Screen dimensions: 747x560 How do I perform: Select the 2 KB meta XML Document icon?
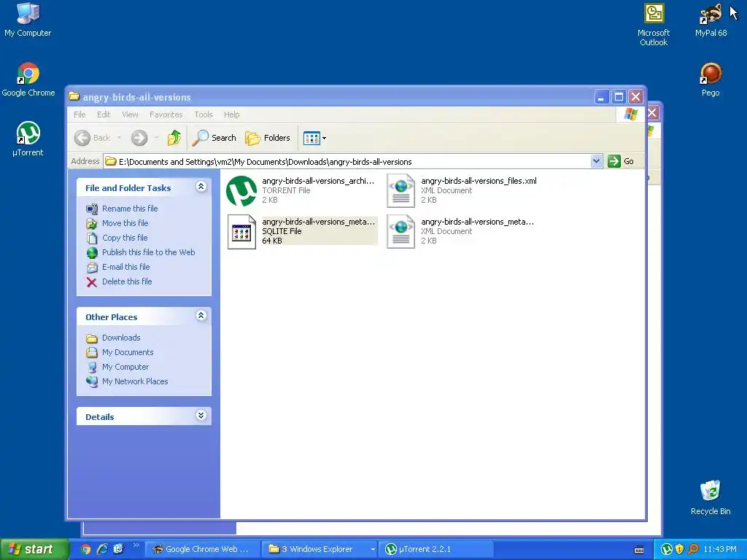400,231
